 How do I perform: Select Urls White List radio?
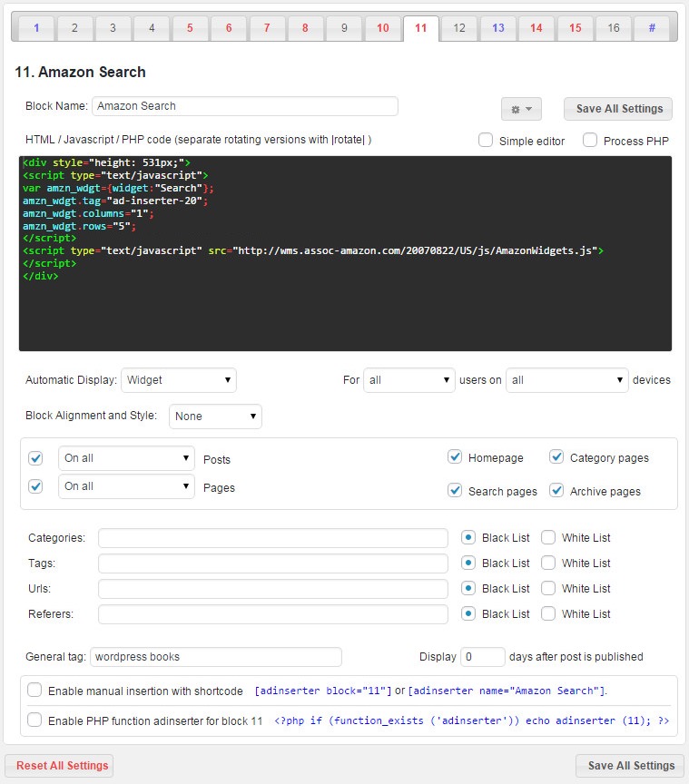pos(548,589)
